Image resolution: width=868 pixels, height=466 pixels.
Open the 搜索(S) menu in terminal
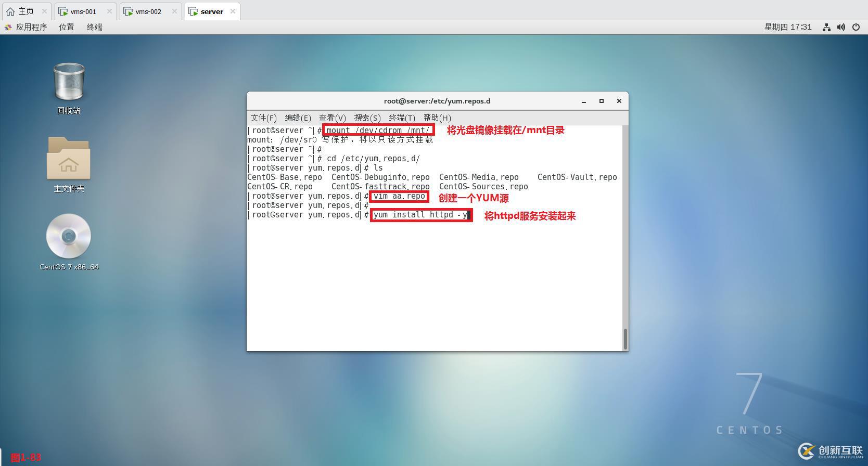point(367,118)
